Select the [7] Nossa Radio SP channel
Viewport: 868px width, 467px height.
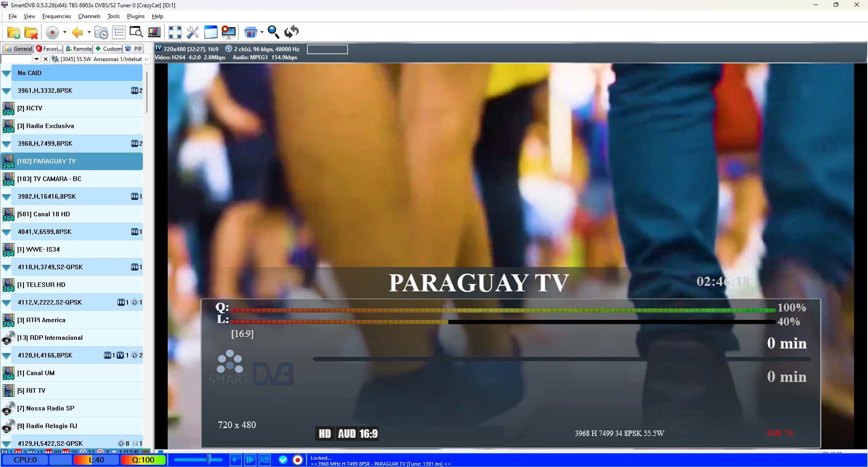tap(72, 409)
